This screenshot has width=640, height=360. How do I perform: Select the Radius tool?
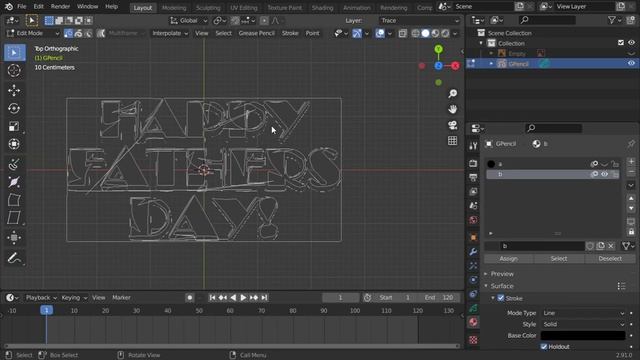14,182
